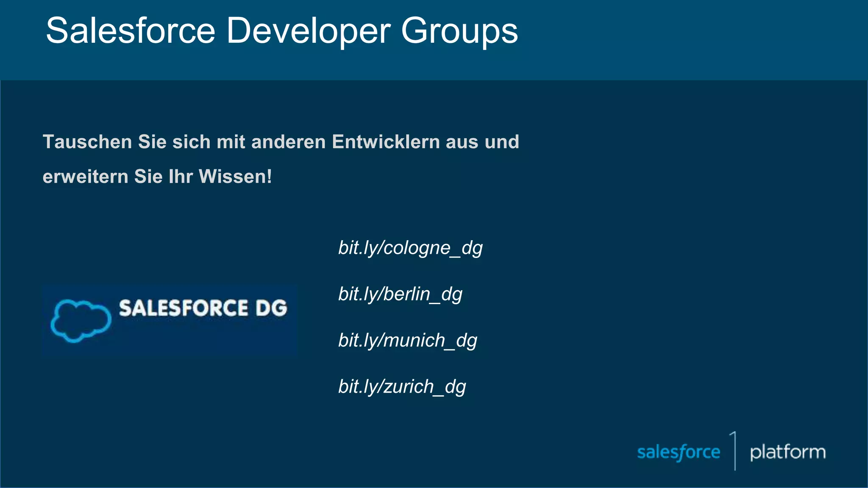
Task: Open the bit.ly/munich_dg link
Action: (408, 340)
